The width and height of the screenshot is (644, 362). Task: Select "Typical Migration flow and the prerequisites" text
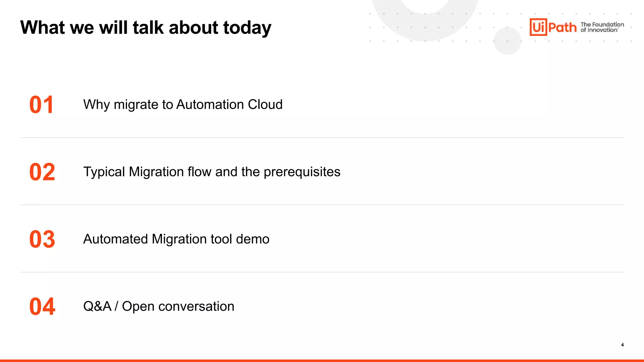[212, 172]
